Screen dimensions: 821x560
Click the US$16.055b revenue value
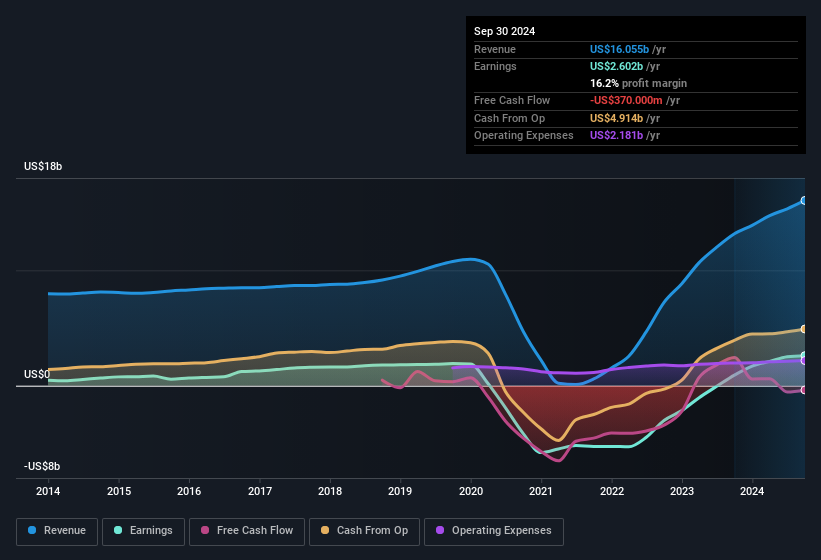[x=619, y=49]
